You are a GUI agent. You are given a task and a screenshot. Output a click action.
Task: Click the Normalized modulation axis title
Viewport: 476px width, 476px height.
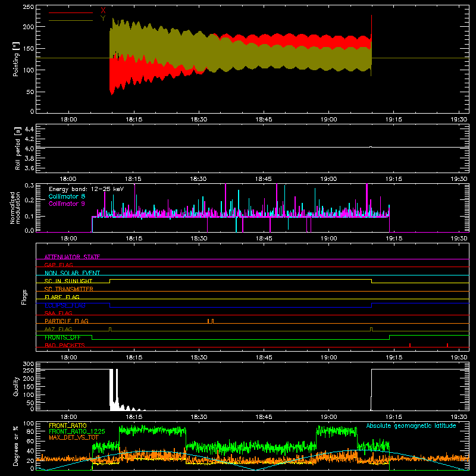[x=15, y=208]
